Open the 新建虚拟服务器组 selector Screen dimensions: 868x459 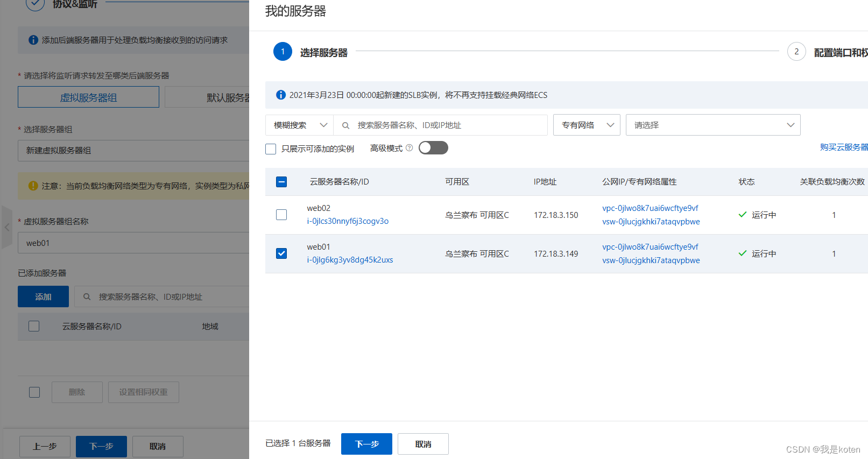[133, 151]
